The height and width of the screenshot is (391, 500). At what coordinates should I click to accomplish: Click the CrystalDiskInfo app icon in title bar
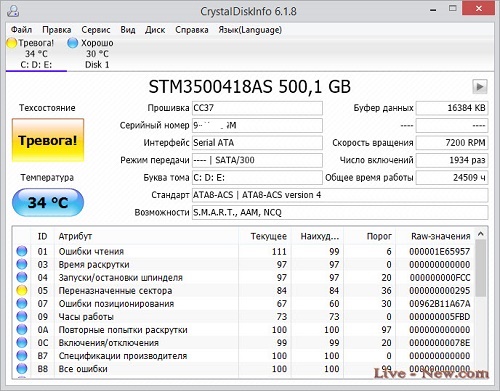point(13,11)
